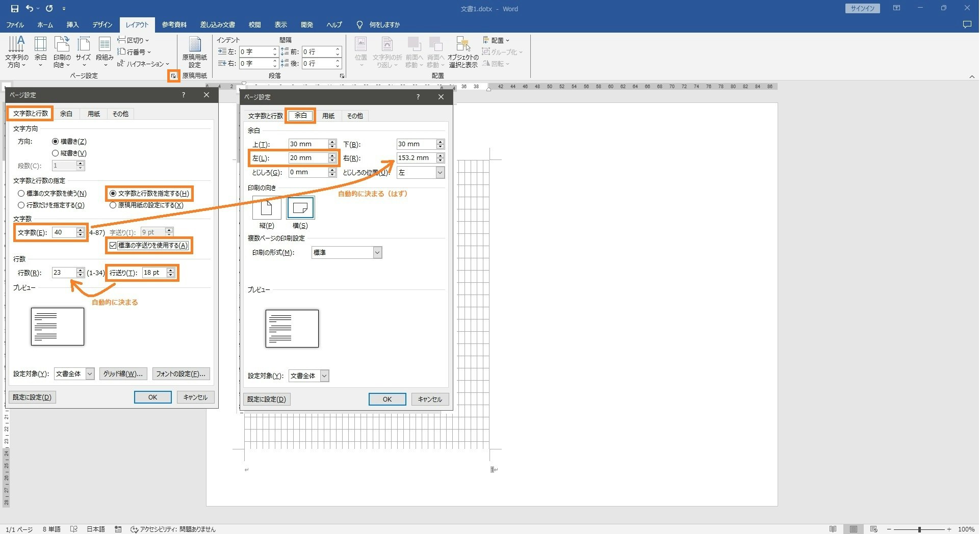The width and height of the screenshot is (980, 534).
Task: Open 設定対象 dropdown in right dialog
Action: point(324,376)
